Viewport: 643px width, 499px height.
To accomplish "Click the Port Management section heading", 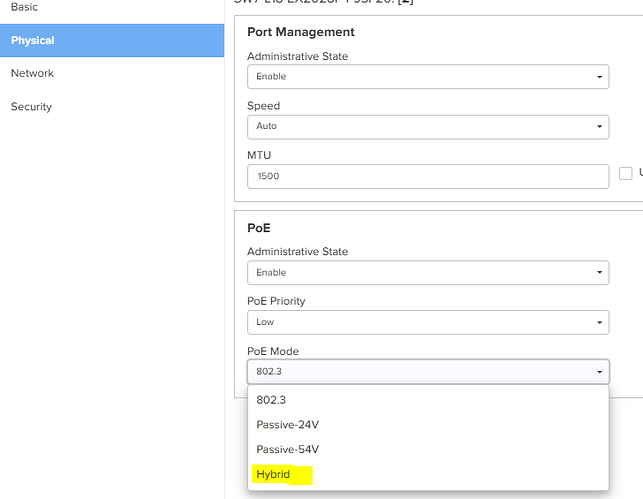I will pyautogui.click(x=300, y=32).
